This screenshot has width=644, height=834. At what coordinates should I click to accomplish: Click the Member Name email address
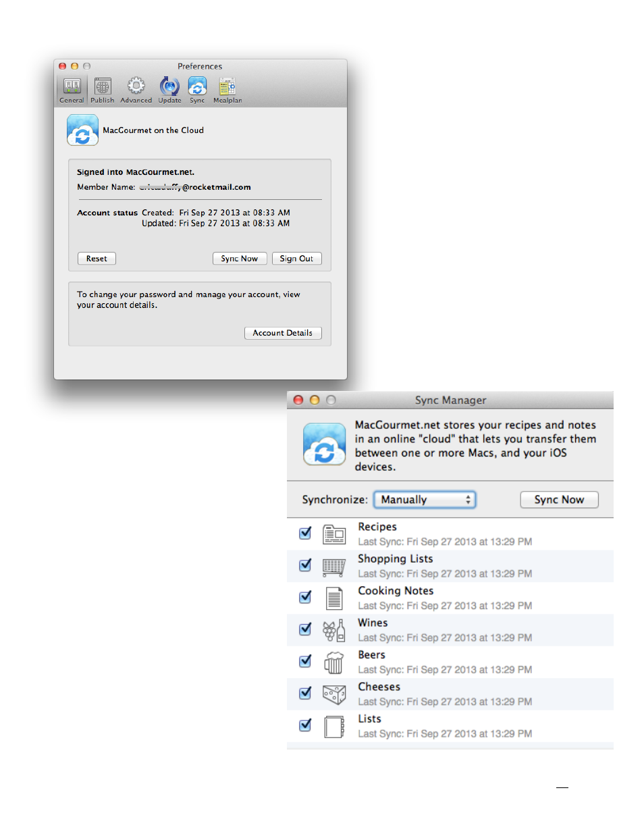coord(195,187)
